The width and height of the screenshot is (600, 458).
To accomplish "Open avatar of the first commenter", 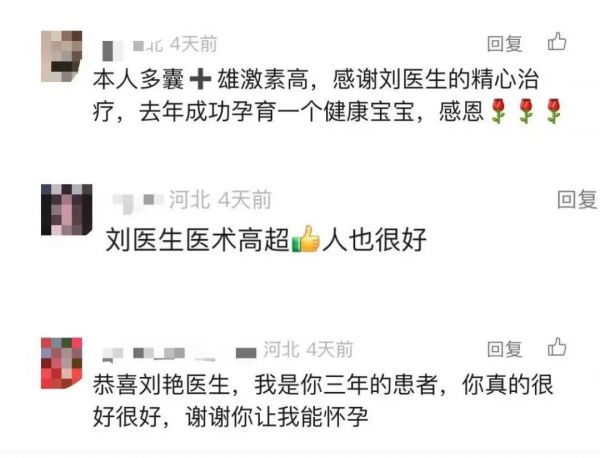I will point(62,56).
